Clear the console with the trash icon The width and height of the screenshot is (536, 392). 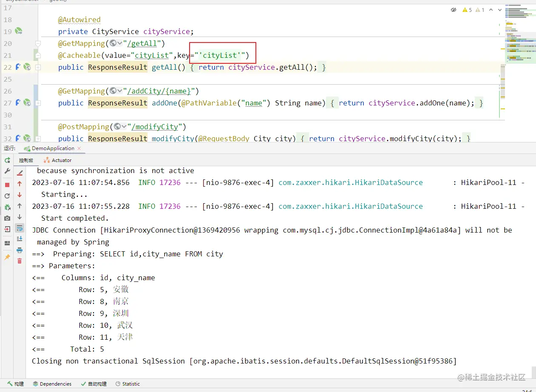[x=20, y=261]
